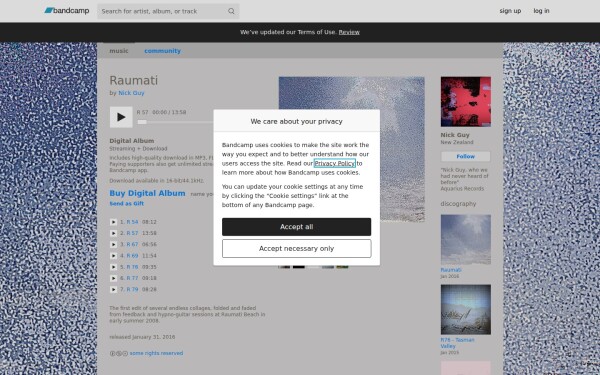Screen dimensions: 600x375
Task: Open the R 67 track title link
Action: (132, 245)
